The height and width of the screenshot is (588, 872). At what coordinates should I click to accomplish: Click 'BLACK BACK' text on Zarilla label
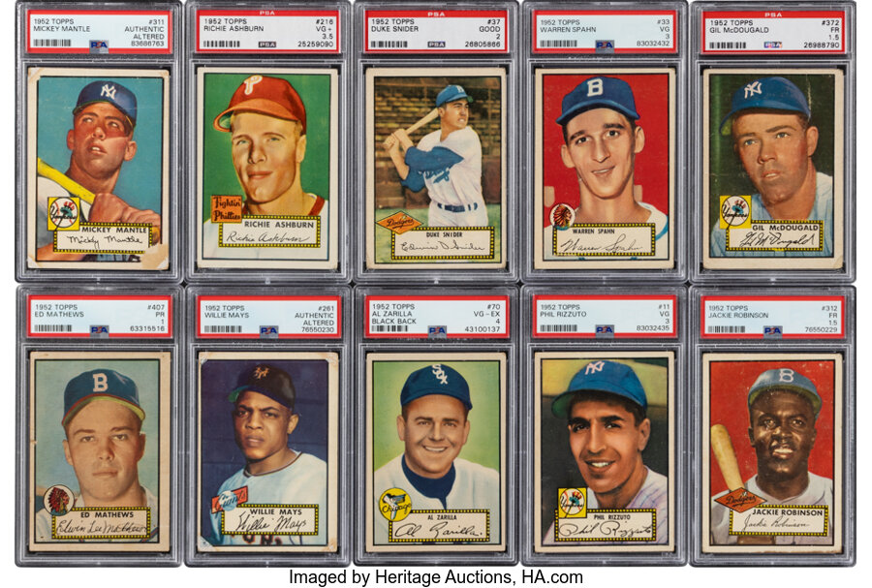(x=394, y=322)
